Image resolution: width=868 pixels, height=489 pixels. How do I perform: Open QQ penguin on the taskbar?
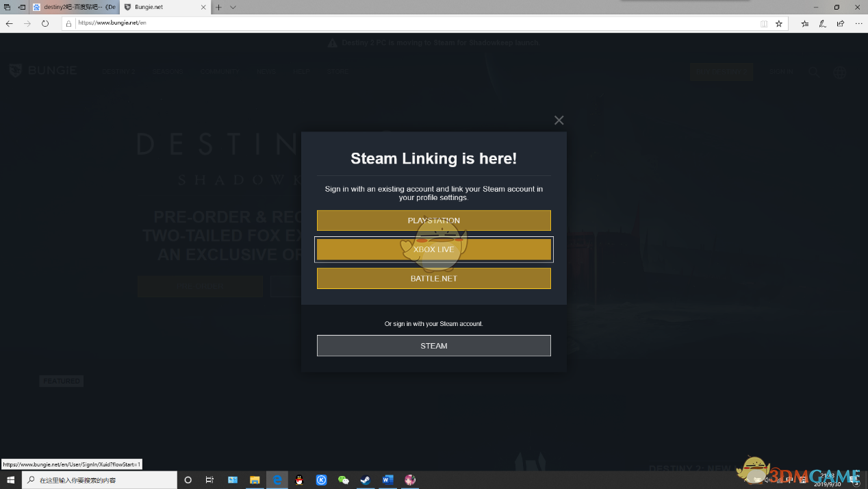[299, 480]
